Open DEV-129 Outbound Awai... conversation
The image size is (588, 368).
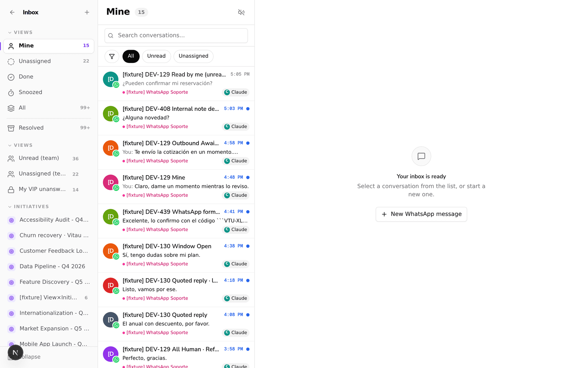[176, 152]
